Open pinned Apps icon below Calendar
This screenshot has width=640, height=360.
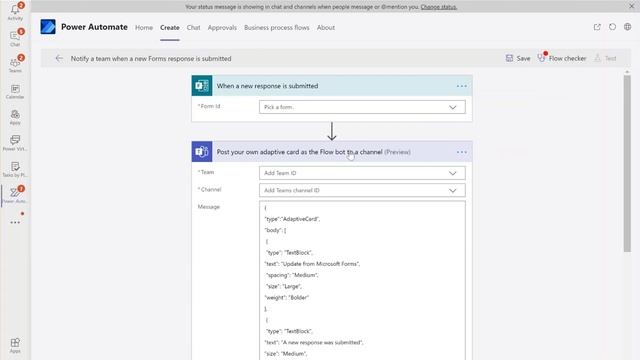[15, 117]
